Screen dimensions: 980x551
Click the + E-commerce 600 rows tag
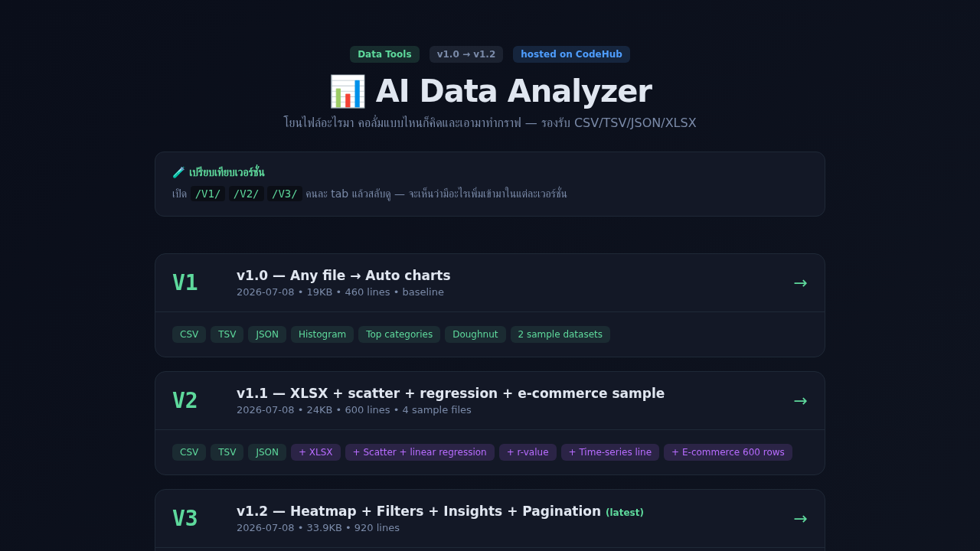(x=728, y=452)
